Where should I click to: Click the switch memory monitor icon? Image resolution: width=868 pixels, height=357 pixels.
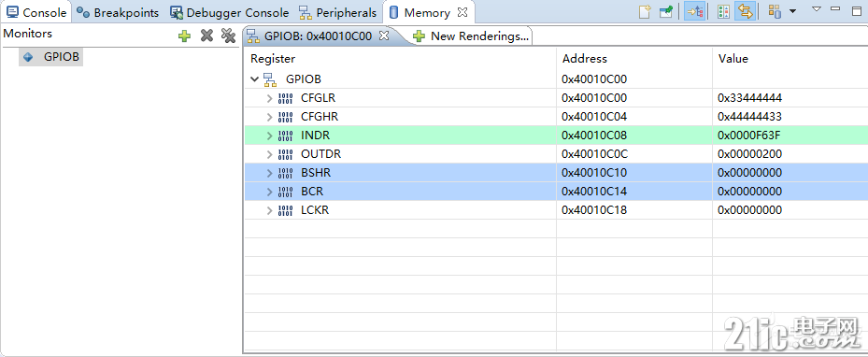pyautogui.click(x=775, y=11)
